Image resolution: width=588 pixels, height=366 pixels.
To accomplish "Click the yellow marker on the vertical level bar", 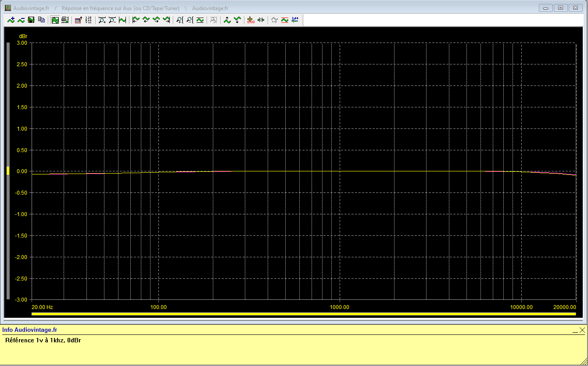I will [8, 171].
